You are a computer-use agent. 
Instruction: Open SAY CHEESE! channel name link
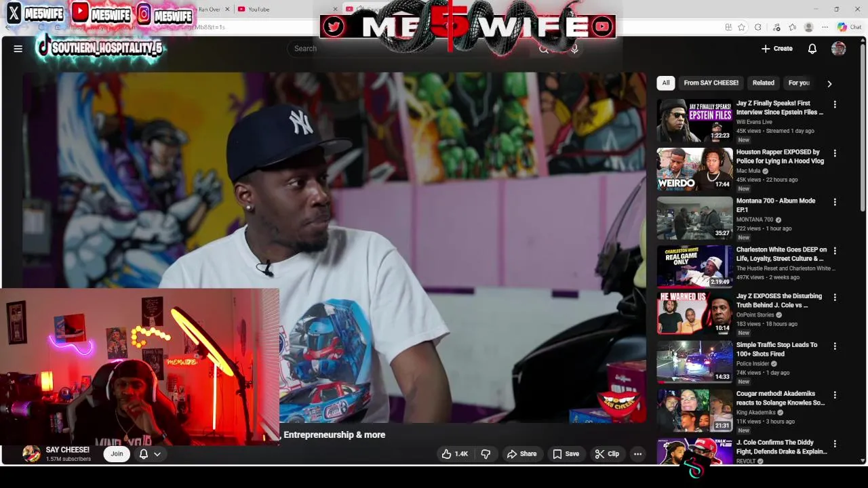(67, 450)
